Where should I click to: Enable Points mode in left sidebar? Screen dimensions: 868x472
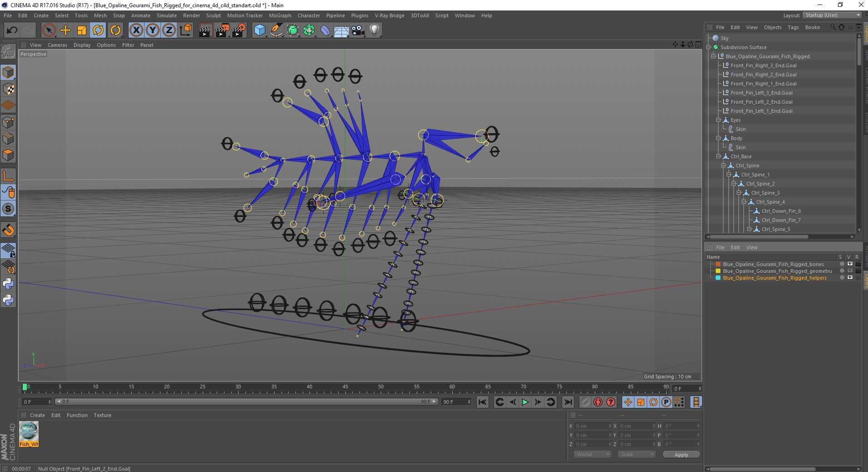[x=8, y=122]
